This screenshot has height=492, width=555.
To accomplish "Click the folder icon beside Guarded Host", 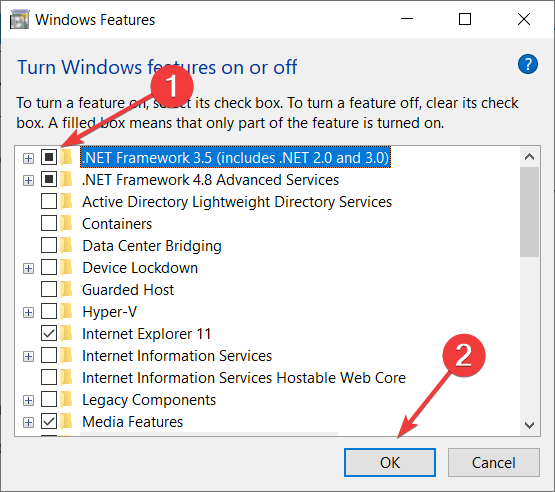I will tap(66, 290).
